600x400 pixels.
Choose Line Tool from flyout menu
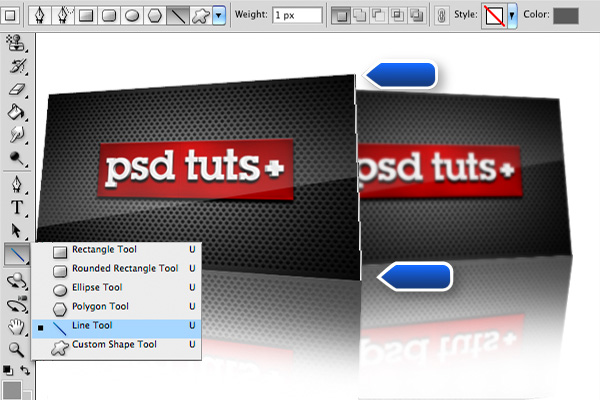click(x=116, y=328)
